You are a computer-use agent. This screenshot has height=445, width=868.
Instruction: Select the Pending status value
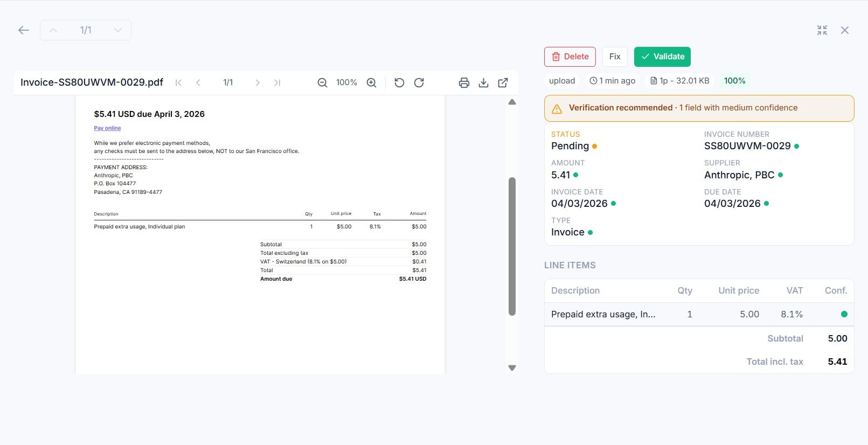pos(570,146)
